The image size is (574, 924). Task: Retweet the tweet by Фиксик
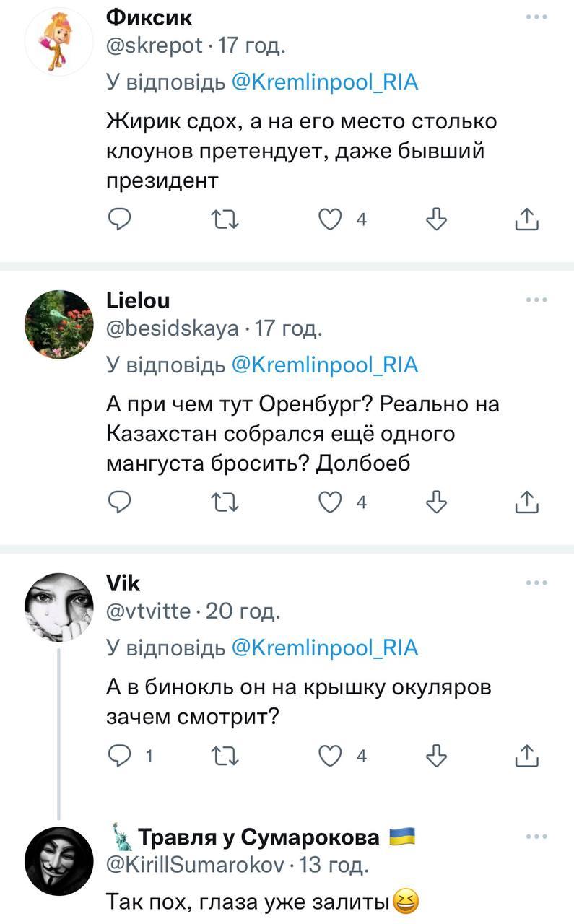[x=225, y=219]
